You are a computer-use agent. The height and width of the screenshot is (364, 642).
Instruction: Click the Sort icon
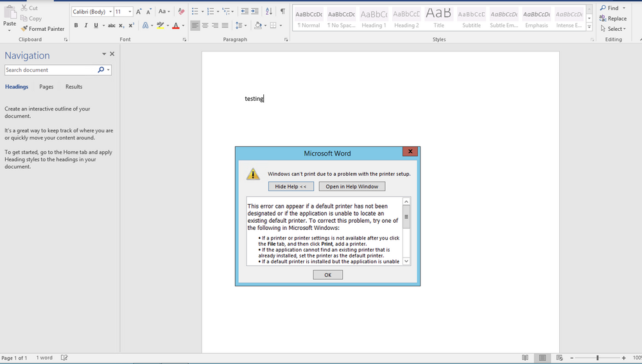point(268,12)
